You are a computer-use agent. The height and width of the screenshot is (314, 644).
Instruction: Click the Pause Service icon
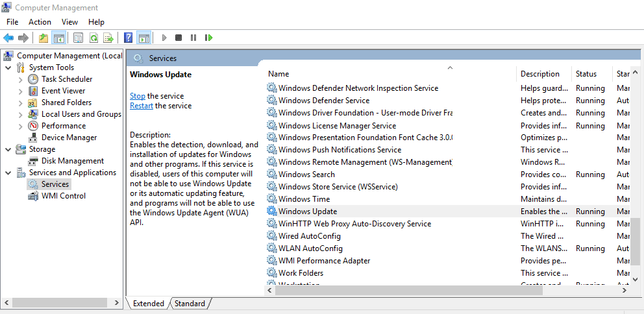coord(193,38)
